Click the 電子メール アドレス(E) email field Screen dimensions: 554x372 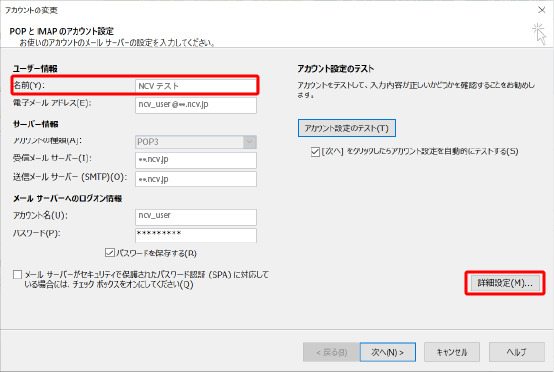click(196, 105)
